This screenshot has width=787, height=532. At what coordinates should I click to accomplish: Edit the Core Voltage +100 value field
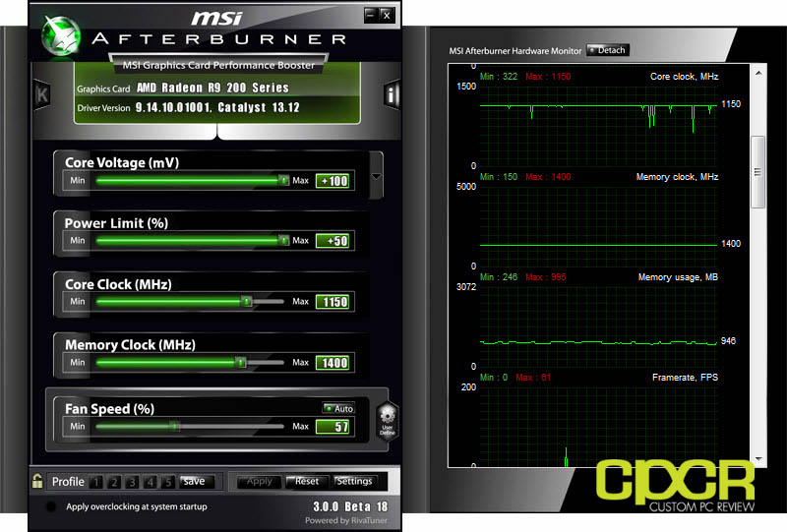(x=333, y=181)
